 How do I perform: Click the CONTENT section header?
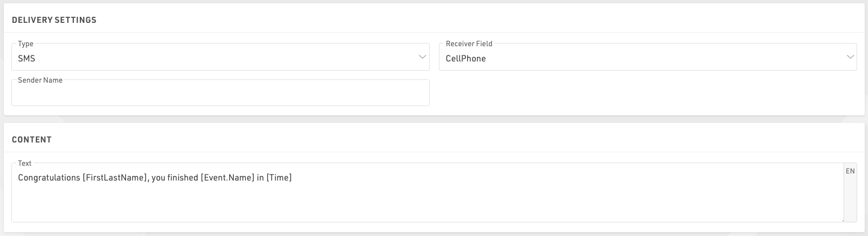pyautogui.click(x=32, y=140)
